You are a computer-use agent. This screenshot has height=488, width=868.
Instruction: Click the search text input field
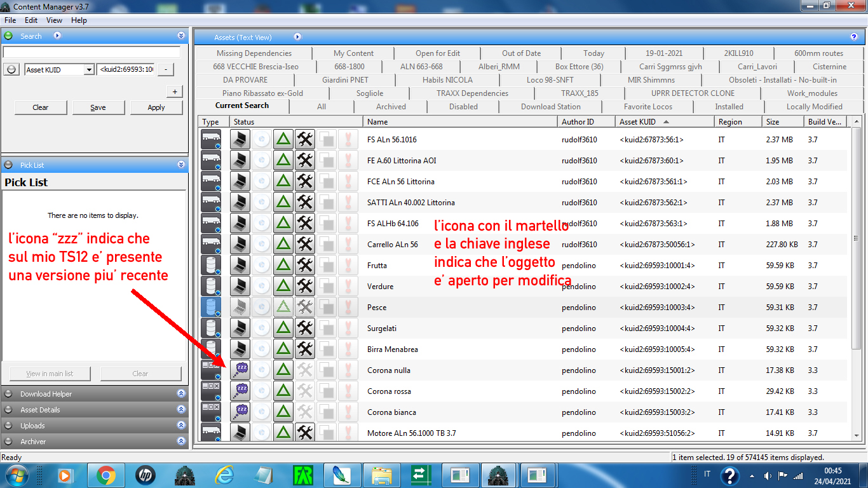point(92,52)
